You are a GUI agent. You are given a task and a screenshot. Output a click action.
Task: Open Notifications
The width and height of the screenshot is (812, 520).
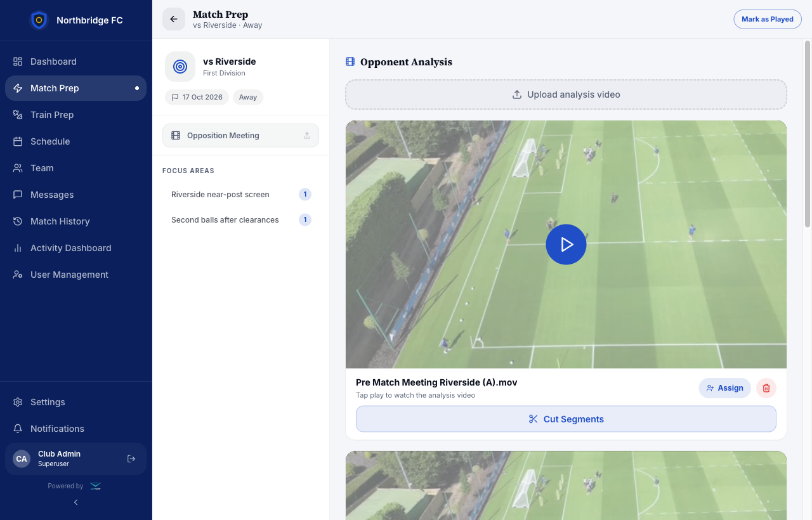coord(75,429)
